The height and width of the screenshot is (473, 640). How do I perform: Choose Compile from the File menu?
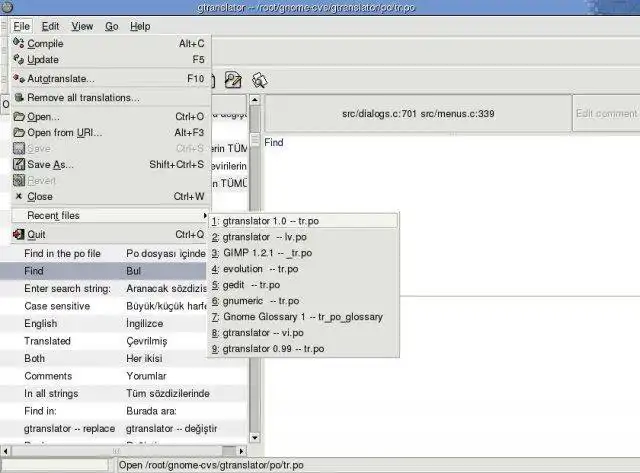[110, 43]
